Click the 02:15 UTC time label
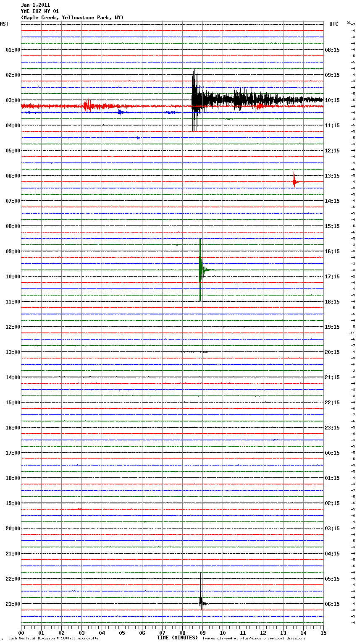357x644 pixels. pyautogui.click(x=332, y=503)
